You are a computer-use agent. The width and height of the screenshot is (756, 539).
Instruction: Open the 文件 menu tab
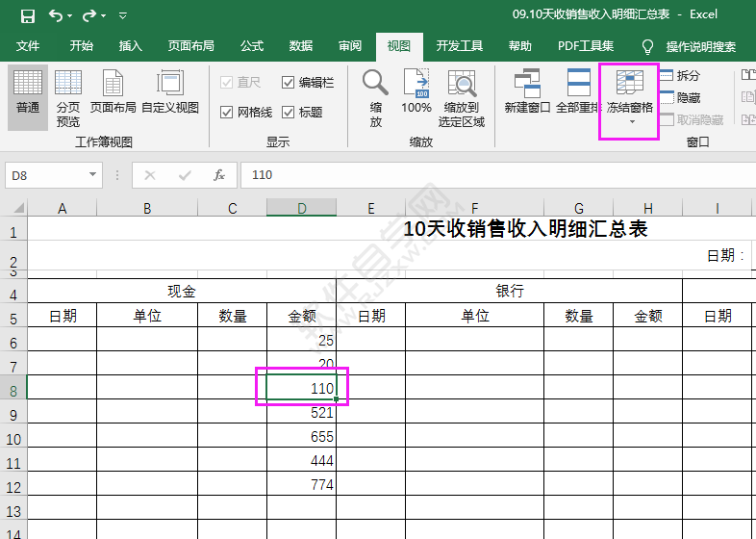[28, 46]
